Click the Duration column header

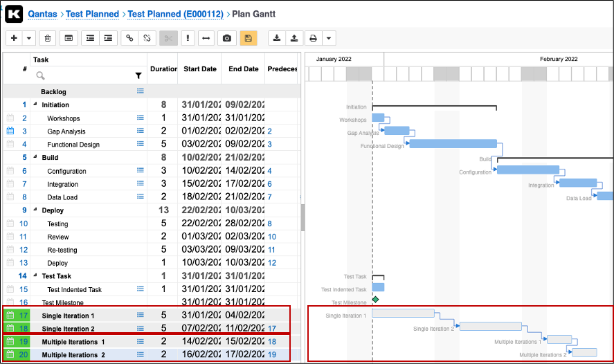(163, 69)
